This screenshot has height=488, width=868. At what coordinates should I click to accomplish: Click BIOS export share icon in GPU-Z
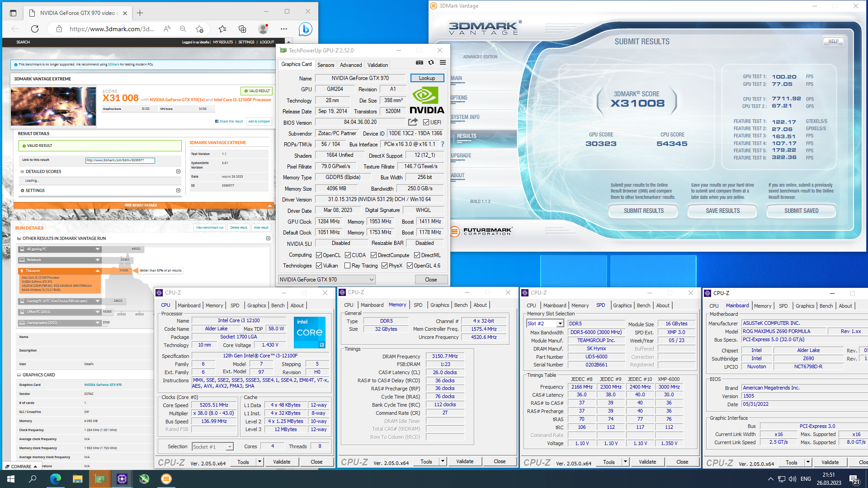pos(413,122)
